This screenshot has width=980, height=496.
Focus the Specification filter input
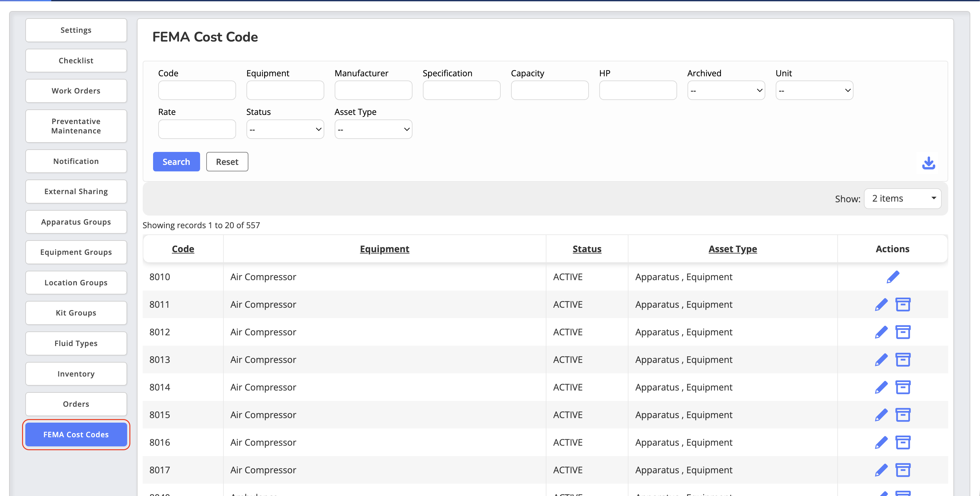click(461, 90)
